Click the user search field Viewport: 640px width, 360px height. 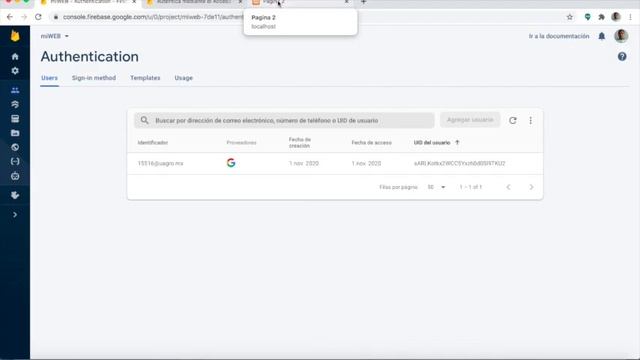click(284, 120)
